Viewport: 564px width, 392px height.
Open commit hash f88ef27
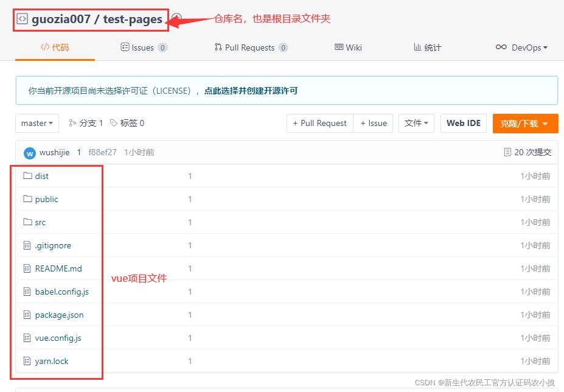point(102,152)
